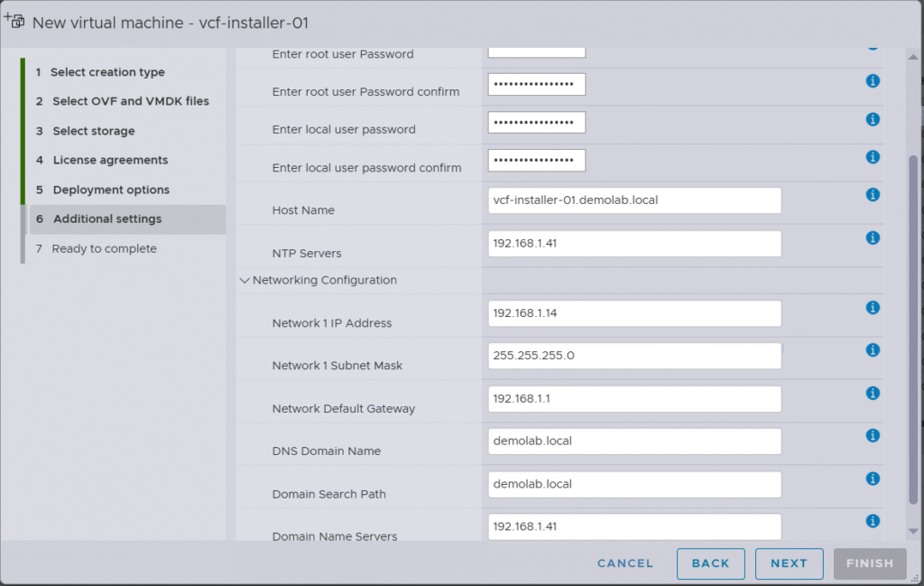The height and width of the screenshot is (586, 924).
Task: Focus the Host Name input field
Action: coord(633,200)
